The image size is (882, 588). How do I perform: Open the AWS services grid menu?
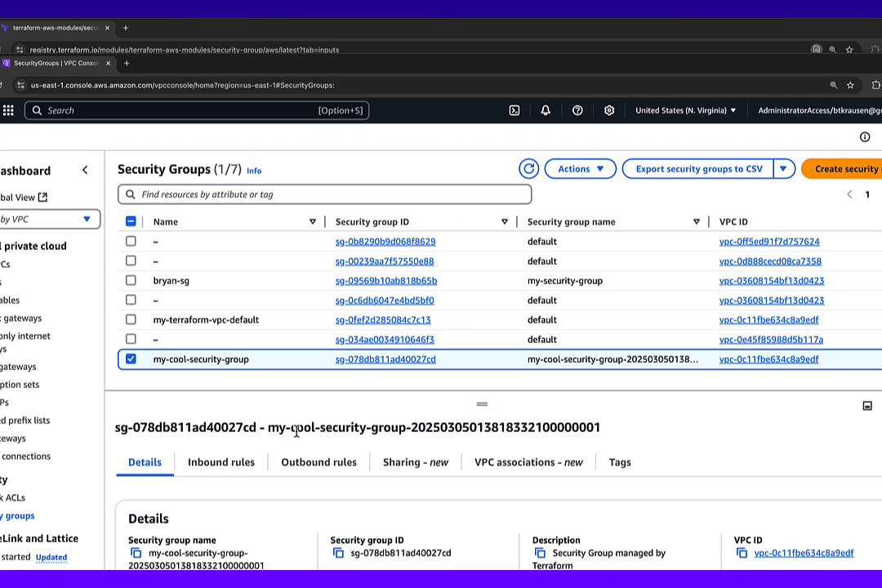tap(8, 110)
